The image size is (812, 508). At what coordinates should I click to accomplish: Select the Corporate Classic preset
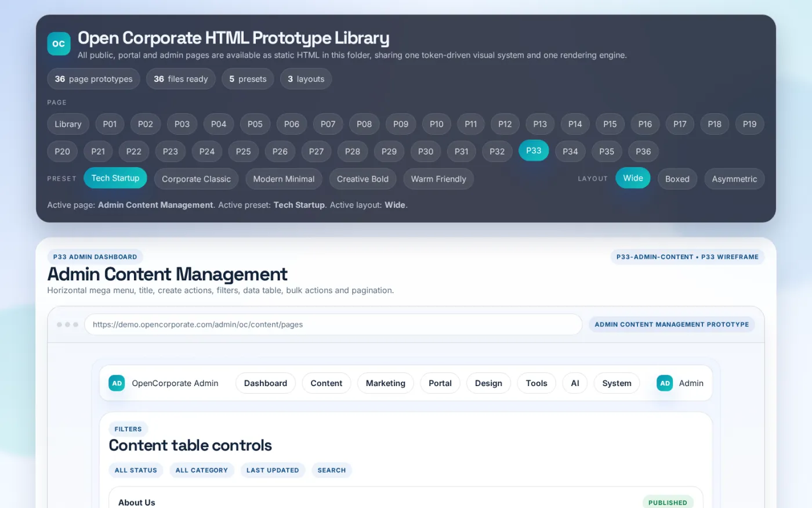click(197, 179)
